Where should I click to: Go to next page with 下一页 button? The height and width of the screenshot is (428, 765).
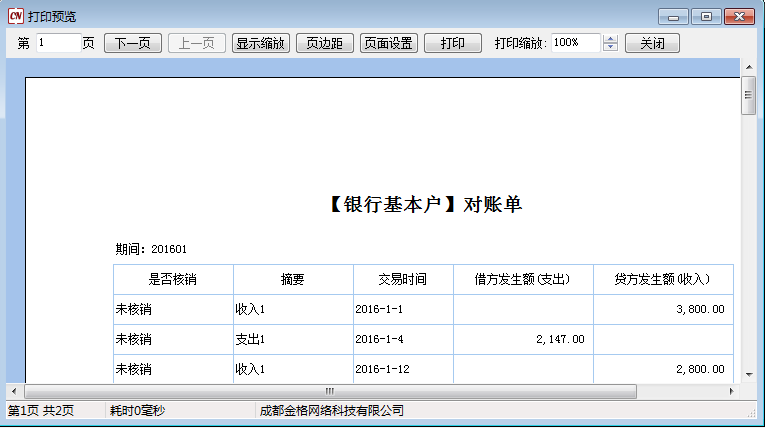point(133,43)
